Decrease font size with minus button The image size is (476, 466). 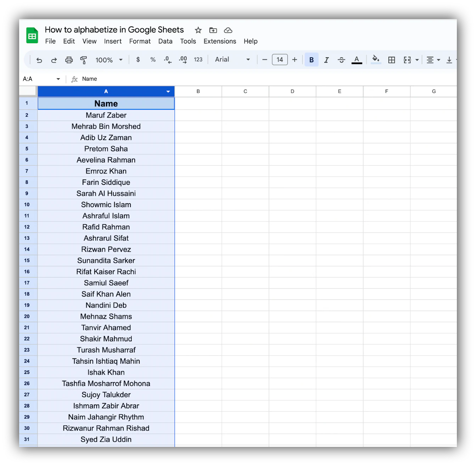point(264,59)
